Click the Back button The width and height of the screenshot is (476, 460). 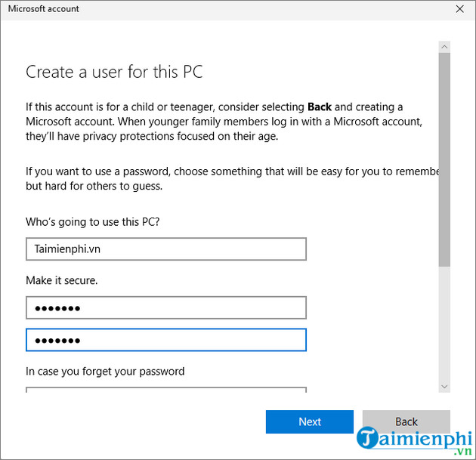406,421
